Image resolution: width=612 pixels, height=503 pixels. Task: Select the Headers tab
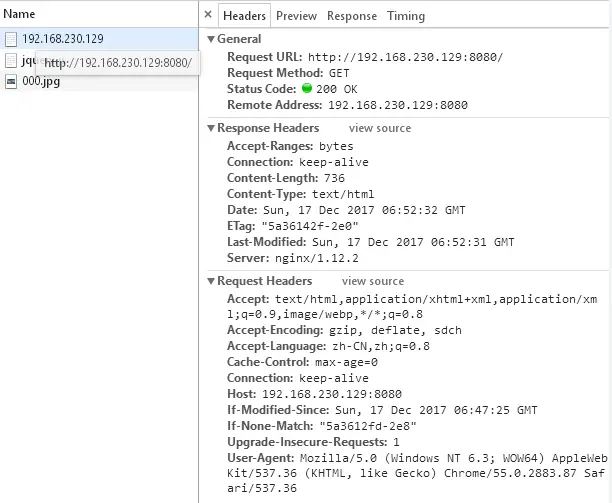click(244, 16)
